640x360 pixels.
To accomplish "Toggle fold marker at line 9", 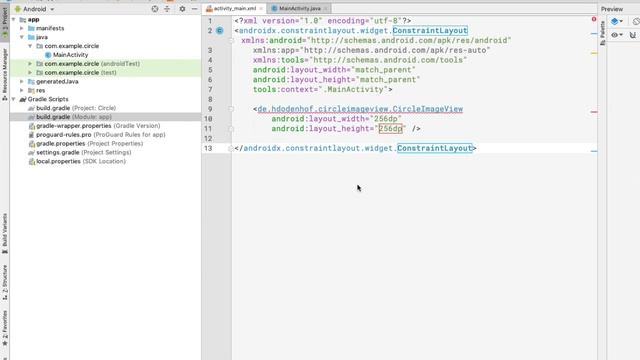I will 231,109.
